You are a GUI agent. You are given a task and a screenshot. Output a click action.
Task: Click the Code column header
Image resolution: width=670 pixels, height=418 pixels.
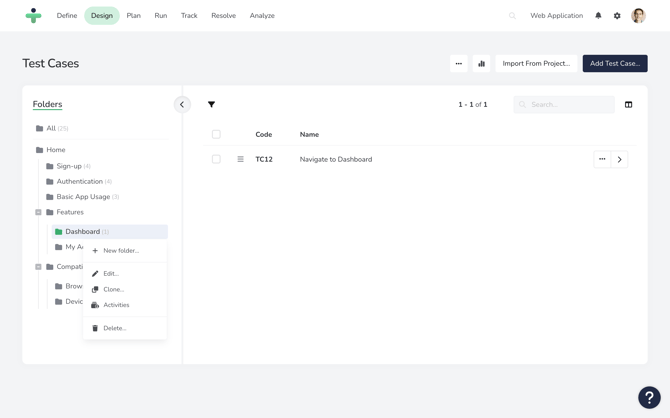pos(264,134)
